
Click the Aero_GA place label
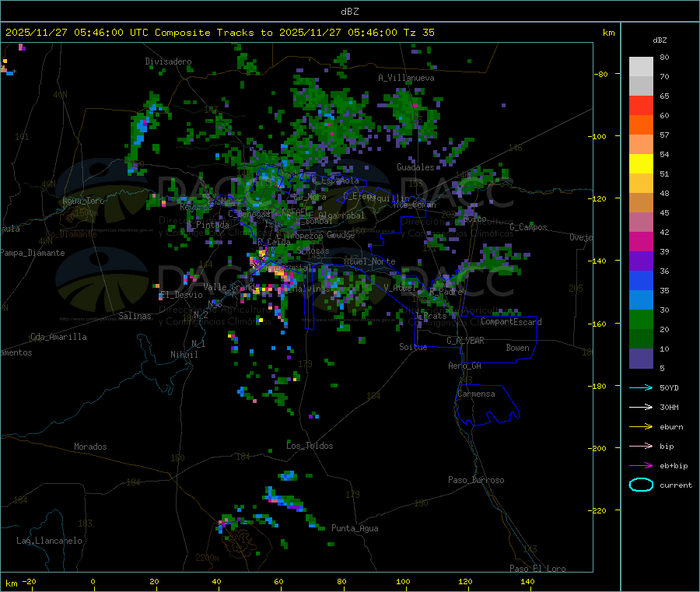click(x=465, y=366)
